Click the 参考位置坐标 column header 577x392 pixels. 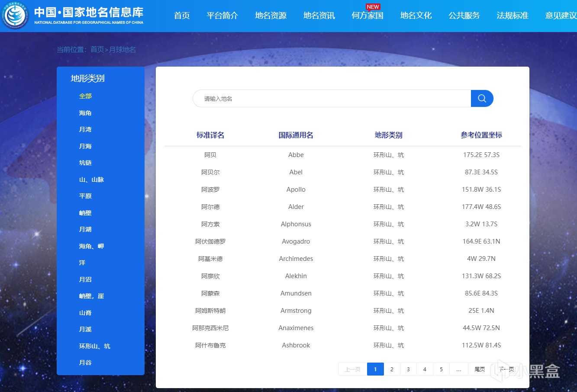pyautogui.click(x=481, y=135)
